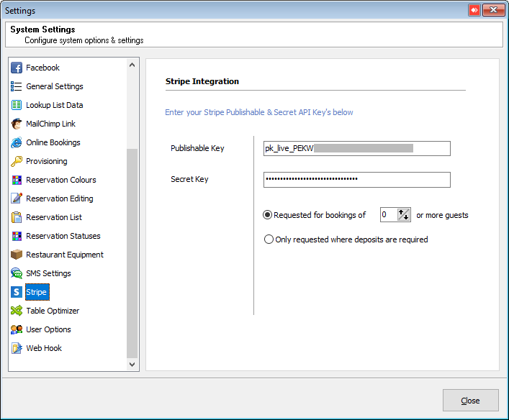Screen dimensions: 509x420
Task: Click the SMS Settings chat icon
Action: 17,273
